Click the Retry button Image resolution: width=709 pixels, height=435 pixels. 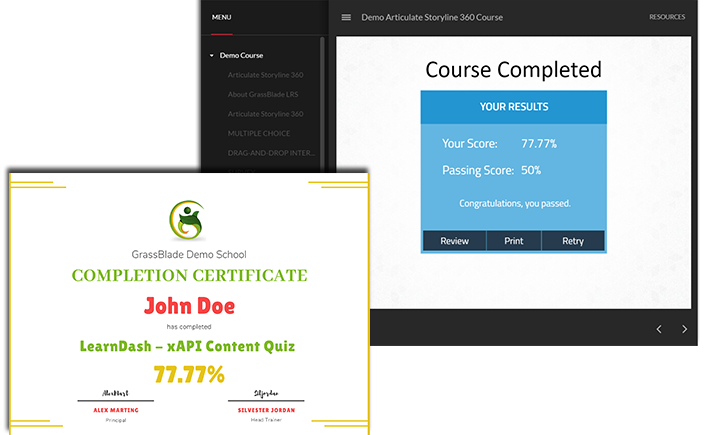573,241
